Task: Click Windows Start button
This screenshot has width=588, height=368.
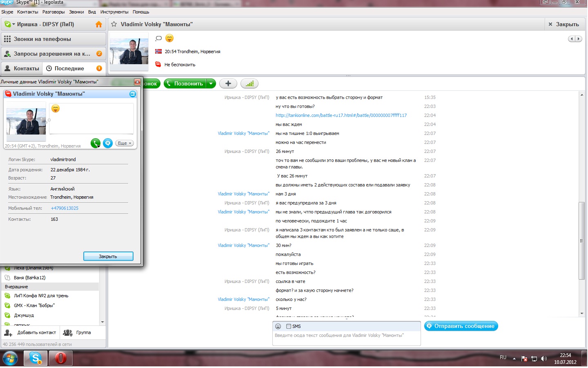Action: click(x=10, y=359)
